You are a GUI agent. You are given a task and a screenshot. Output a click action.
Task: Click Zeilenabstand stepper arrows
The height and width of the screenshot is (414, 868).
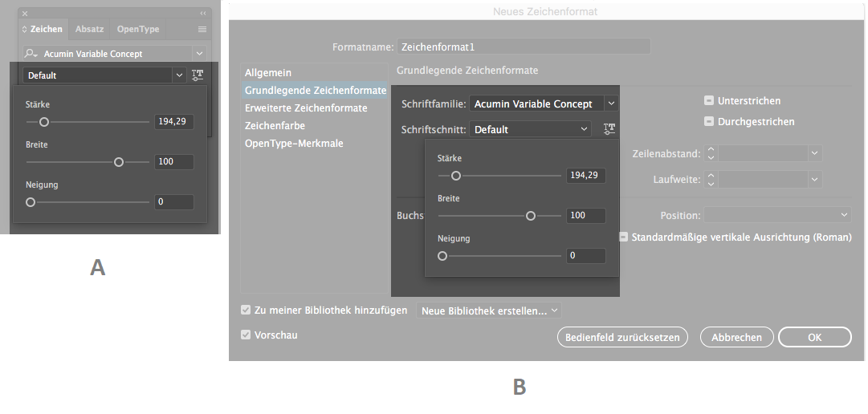pos(711,153)
